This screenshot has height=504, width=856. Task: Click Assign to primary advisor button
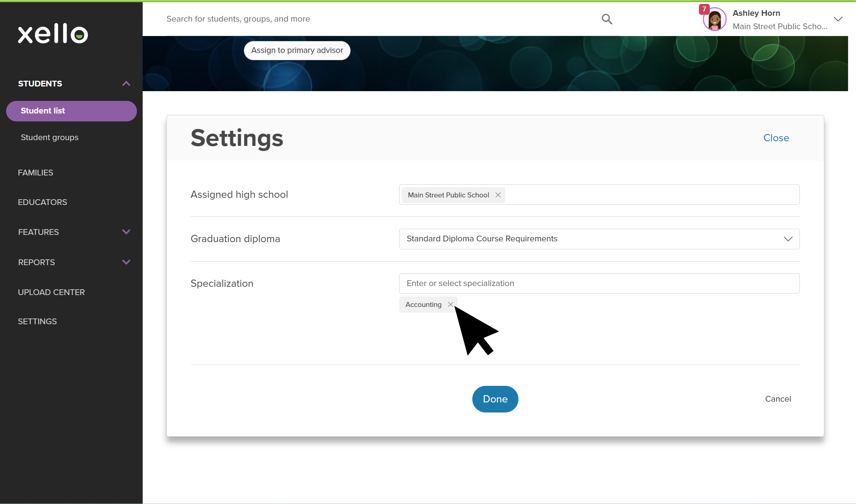(297, 50)
